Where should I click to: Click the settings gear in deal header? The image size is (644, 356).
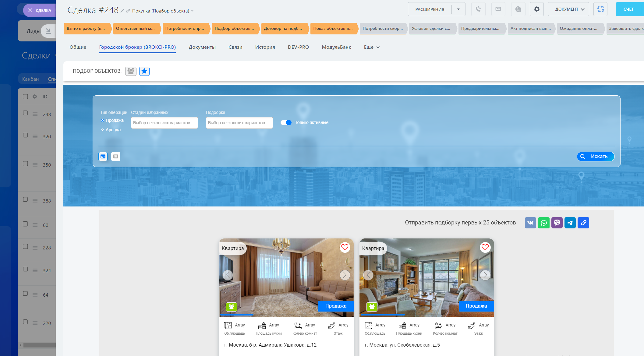point(536,9)
